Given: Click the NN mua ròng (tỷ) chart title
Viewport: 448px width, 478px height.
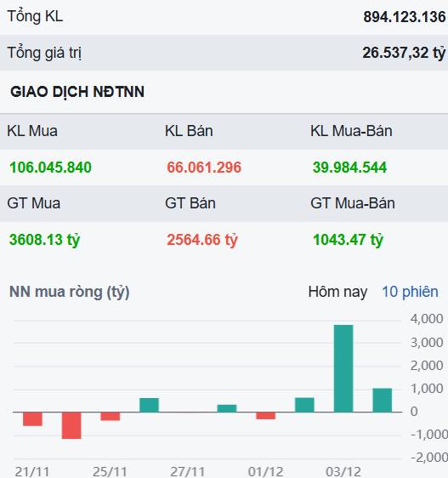Looking at the screenshot, I should [x=70, y=292].
